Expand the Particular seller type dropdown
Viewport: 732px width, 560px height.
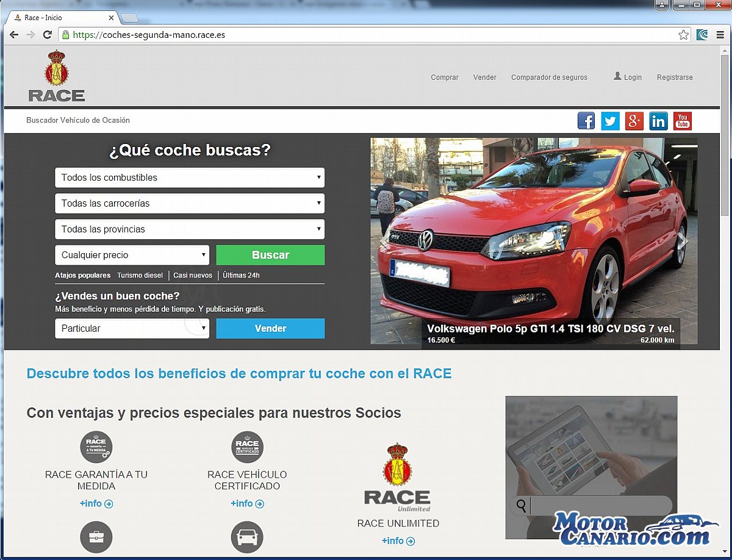tap(132, 328)
